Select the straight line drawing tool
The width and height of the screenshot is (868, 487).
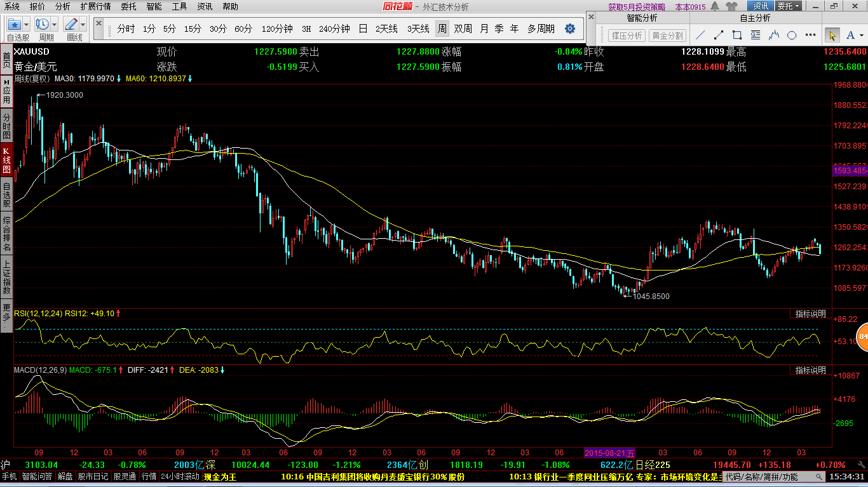pyautogui.click(x=700, y=36)
